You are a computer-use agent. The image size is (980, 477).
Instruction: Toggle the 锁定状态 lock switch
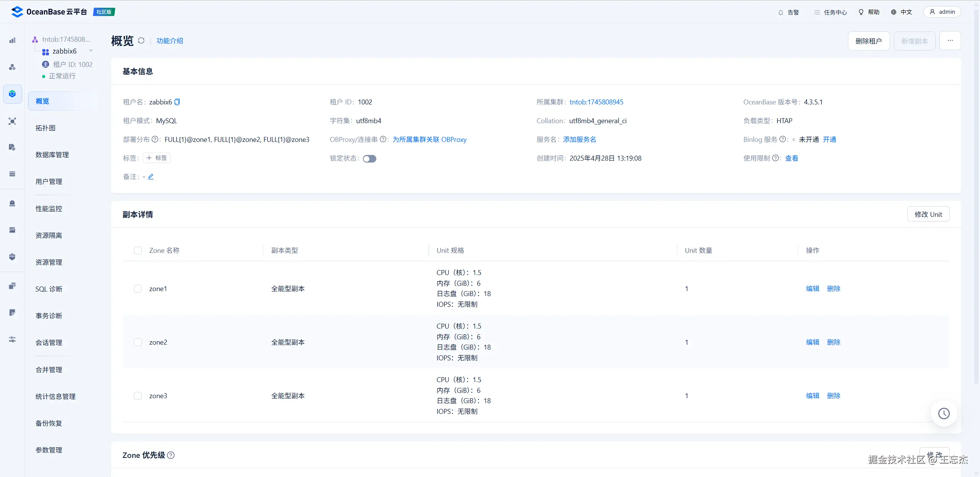[x=369, y=159]
